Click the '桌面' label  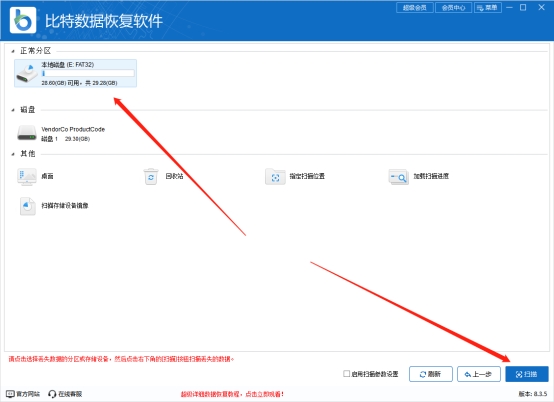pyautogui.click(x=47, y=176)
